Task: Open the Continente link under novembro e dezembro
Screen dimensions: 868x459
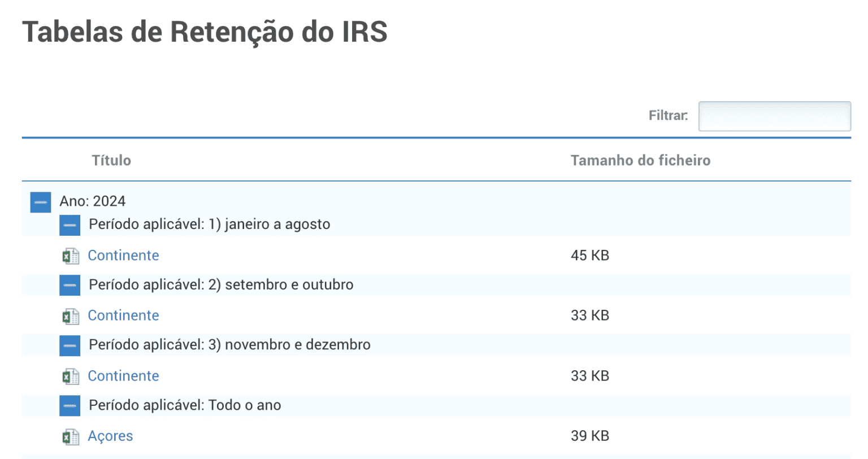Action: point(123,376)
